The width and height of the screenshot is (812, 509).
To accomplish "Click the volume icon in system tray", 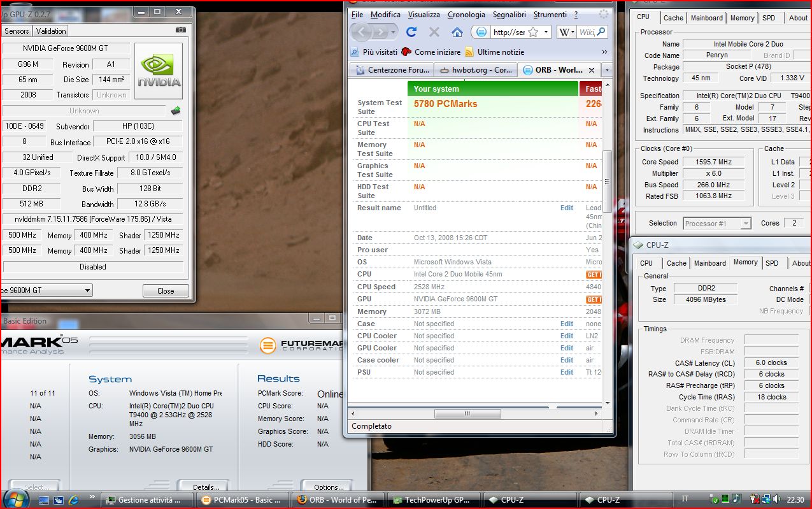I will (777, 500).
